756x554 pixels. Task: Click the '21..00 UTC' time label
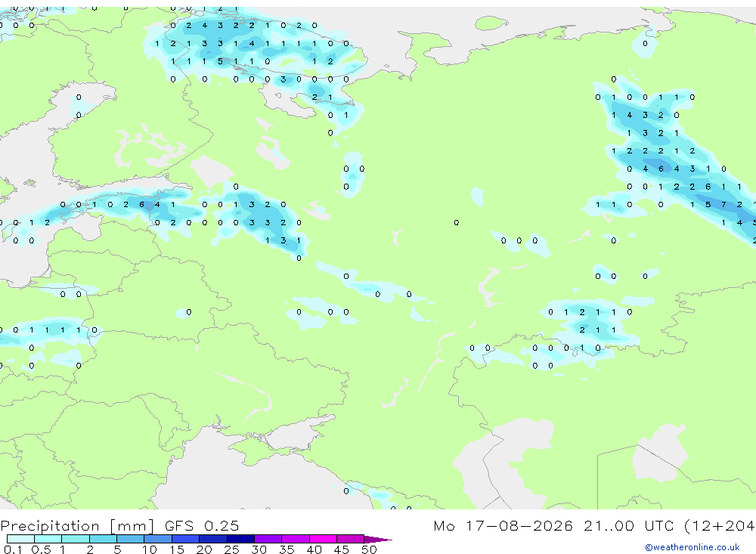629,525
